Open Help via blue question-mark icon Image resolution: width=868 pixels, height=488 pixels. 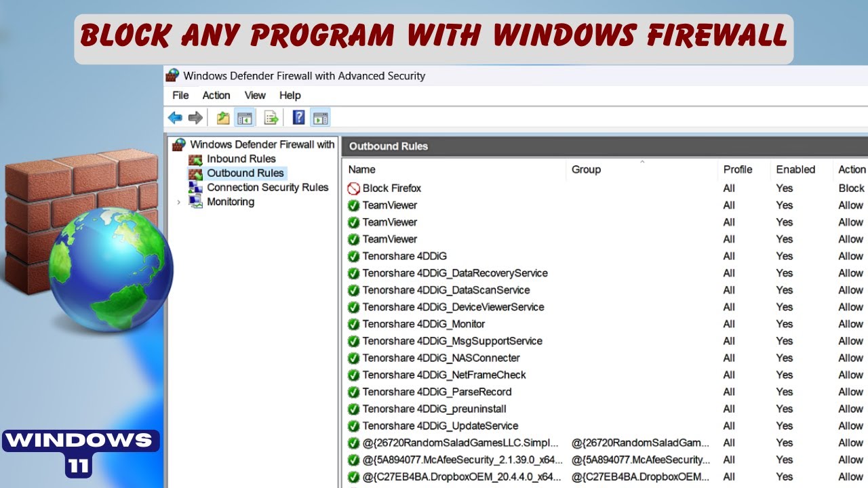(298, 118)
